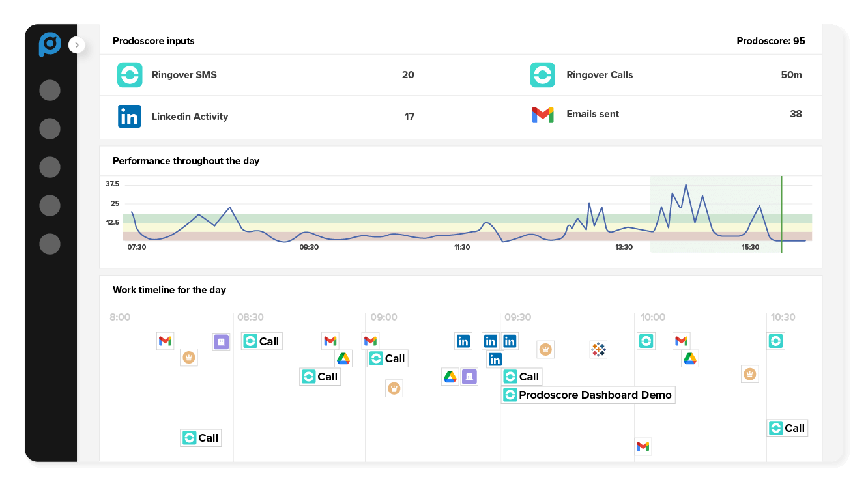Click the crown achievement icon near 8:00

coord(189,357)
